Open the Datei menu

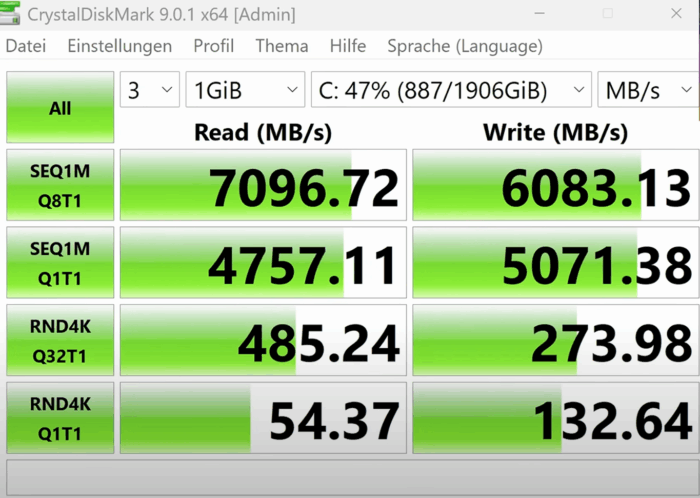pos(26,46)
